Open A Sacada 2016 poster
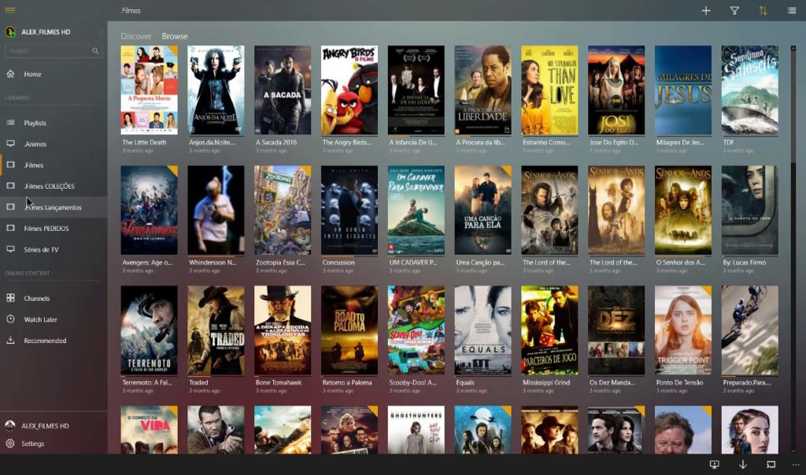Viewport: 806px width, 475px height. (283, 90)
